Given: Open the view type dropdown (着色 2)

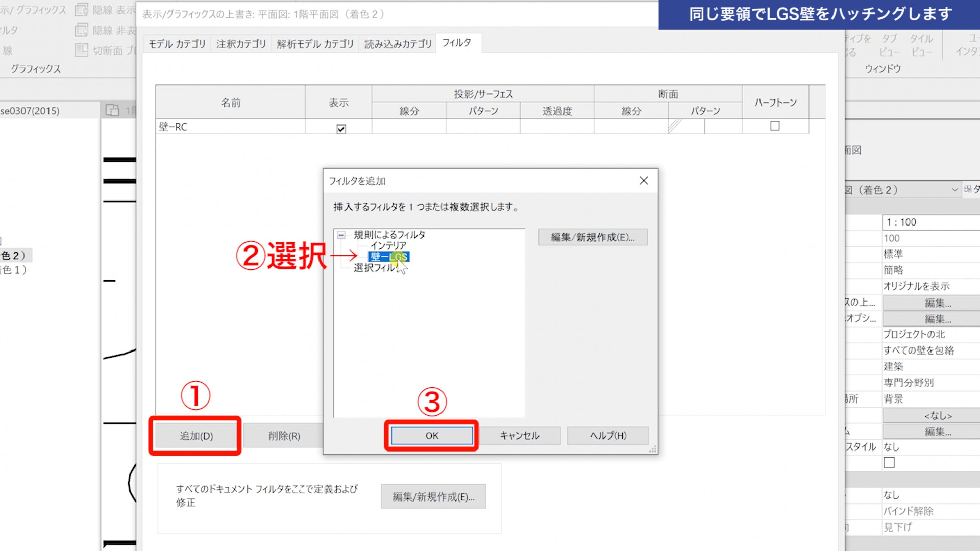Looking at the screenshot, I should (954, 190).
